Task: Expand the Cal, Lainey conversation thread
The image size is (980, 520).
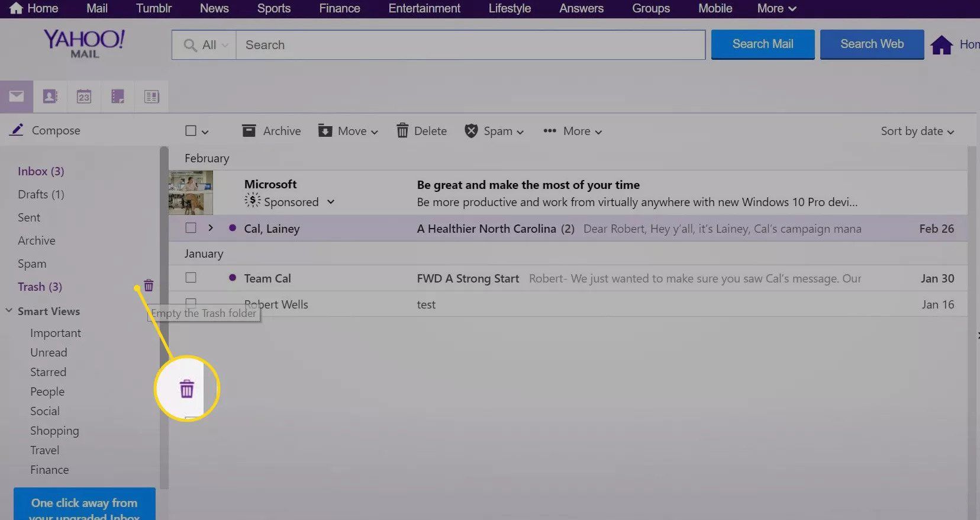Action: (x=211, y=228)
